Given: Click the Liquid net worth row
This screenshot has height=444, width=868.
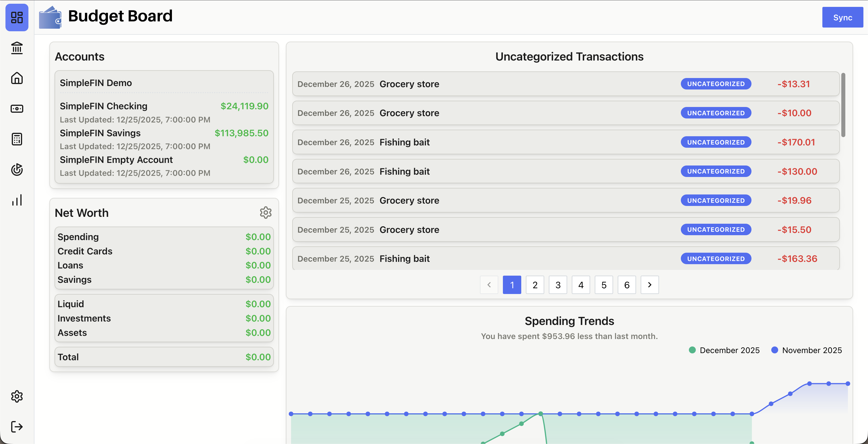Looking at the screenshot, I should coord(164,304).
